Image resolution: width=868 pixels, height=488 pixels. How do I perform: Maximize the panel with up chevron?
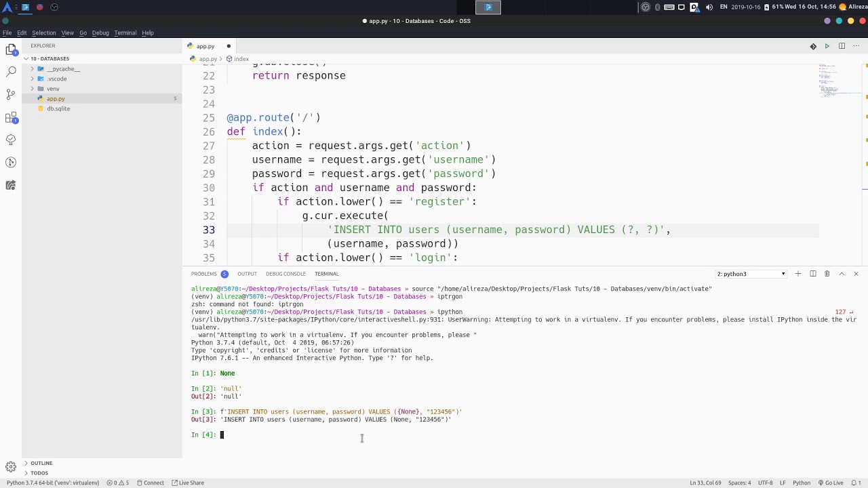coord(842,274)
